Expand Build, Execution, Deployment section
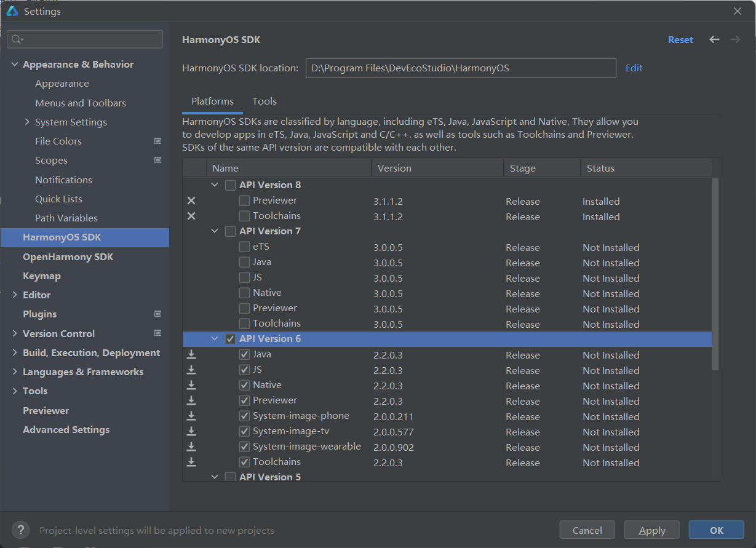Screen dimensions: 756x548 pos(15,352)
